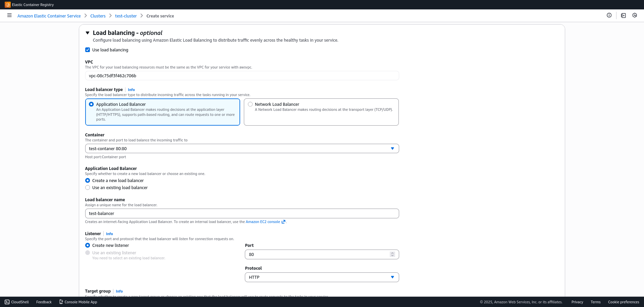Follow the Amazon EC2 console link
Screen dimensions: 644x307
click(x=263, y=222)
